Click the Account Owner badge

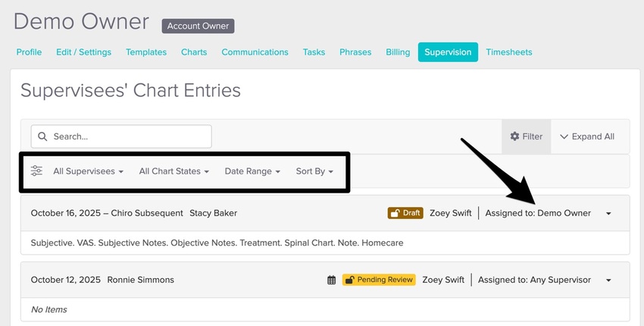click(198, 26)
